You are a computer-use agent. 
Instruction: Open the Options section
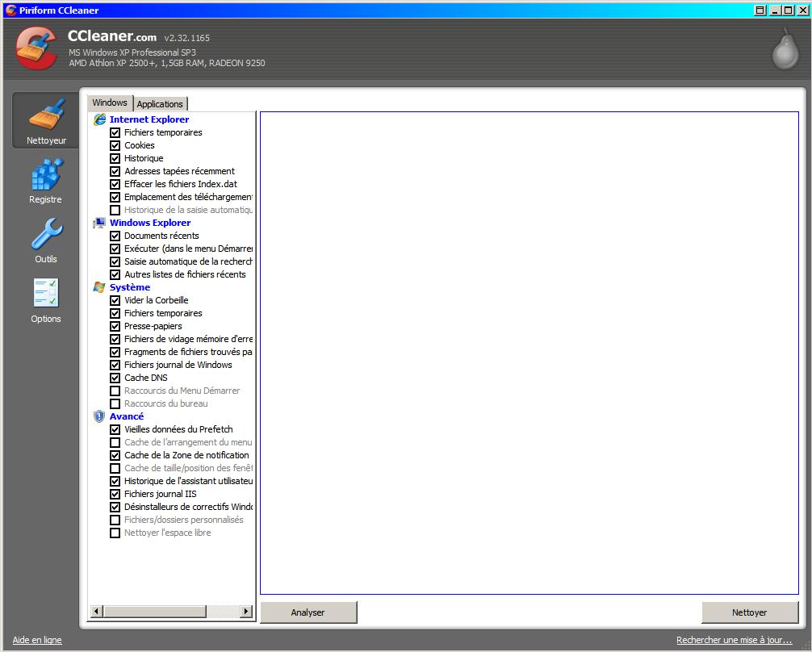(x=46, y=300)
